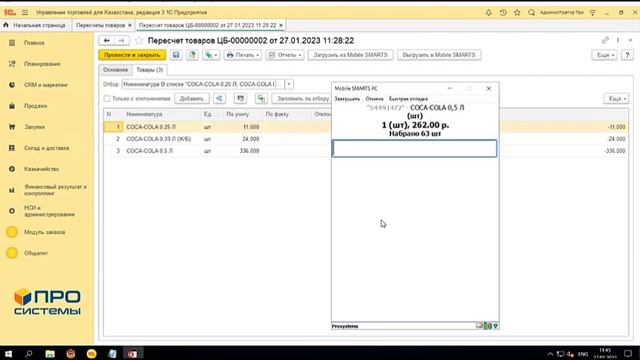640x360 pixels.
Task: Open Модуль заказов section
Action: tap(44, 232)
